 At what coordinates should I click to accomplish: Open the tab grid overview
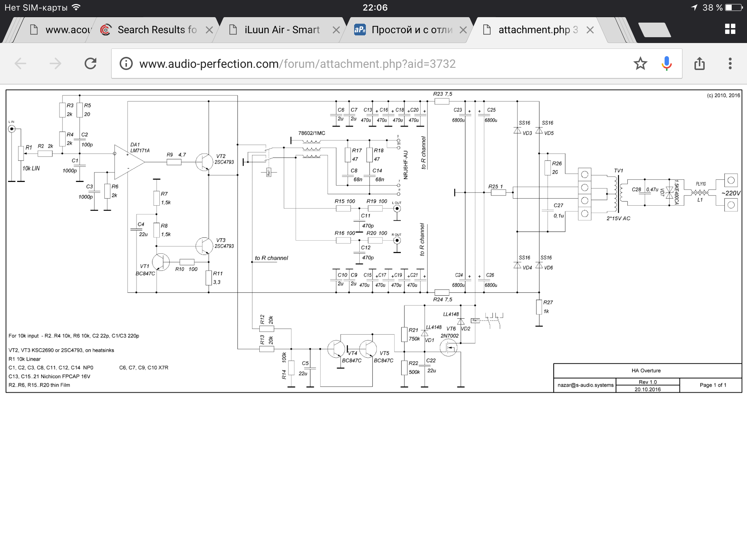click(730, 29)
